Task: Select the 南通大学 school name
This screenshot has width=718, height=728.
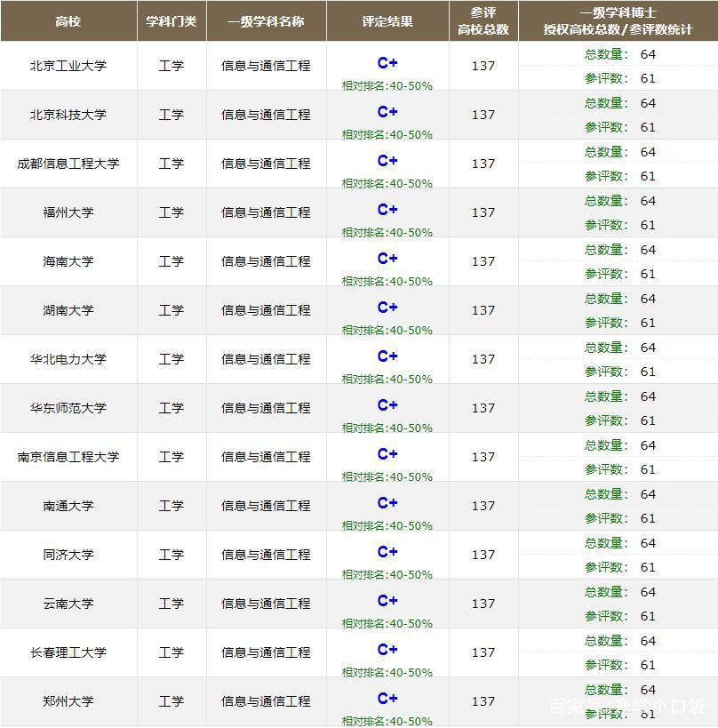Action: point(68,506)
